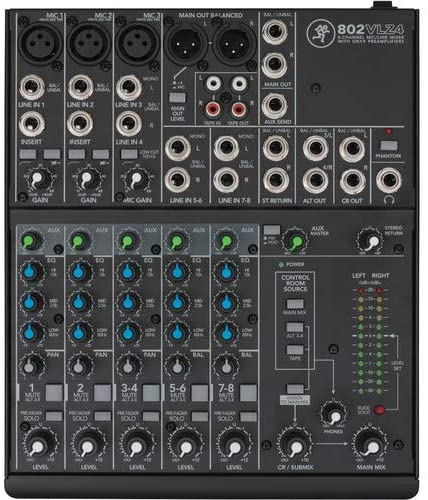Select ALT 3-4 as control room source
428x500 pixels.
[295, 327]
